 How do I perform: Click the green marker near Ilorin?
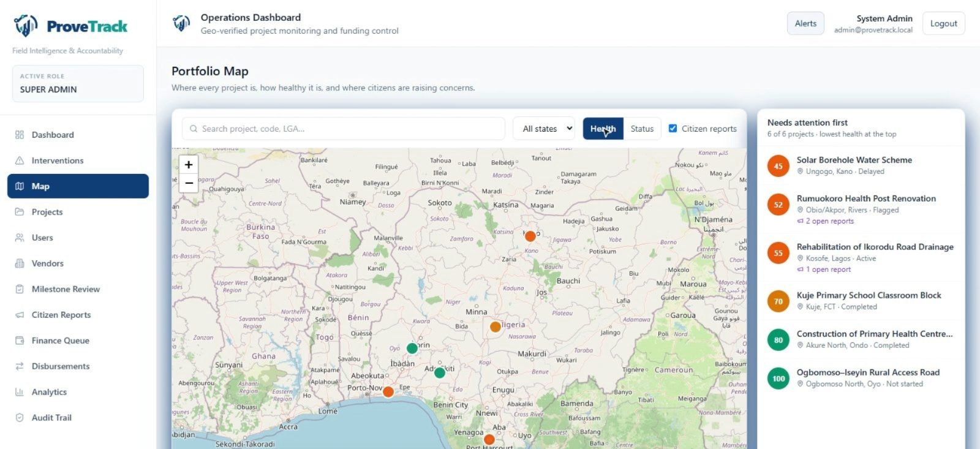click(412, 348)
